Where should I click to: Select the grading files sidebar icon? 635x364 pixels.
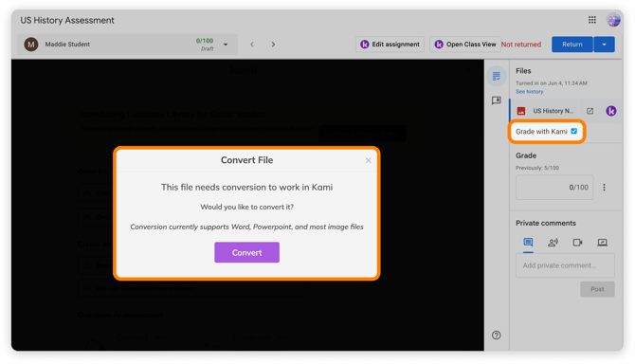click(x=496, y=76)
